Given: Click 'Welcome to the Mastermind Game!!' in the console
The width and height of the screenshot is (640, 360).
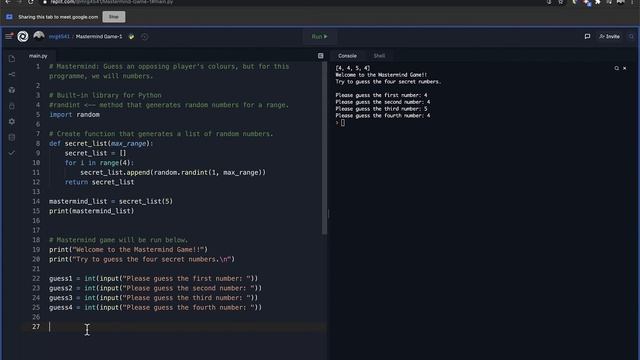Looking at the screenshot, I should (381, 75).
